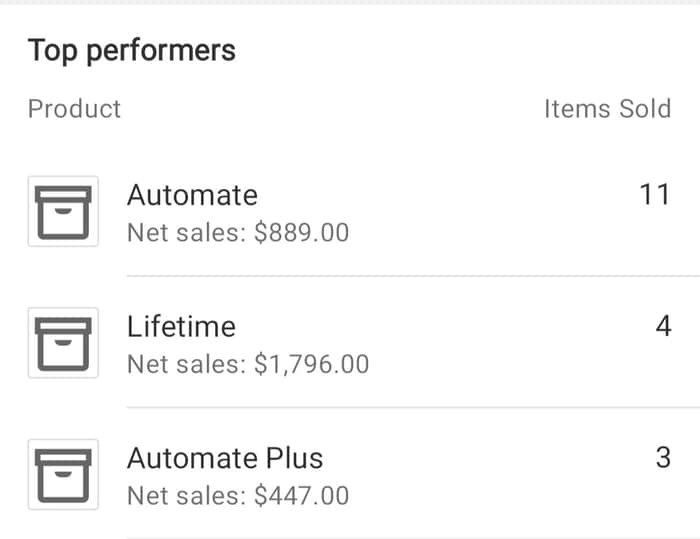
Task: Select the Net sales $447.00 line
Action: (238, 496)
